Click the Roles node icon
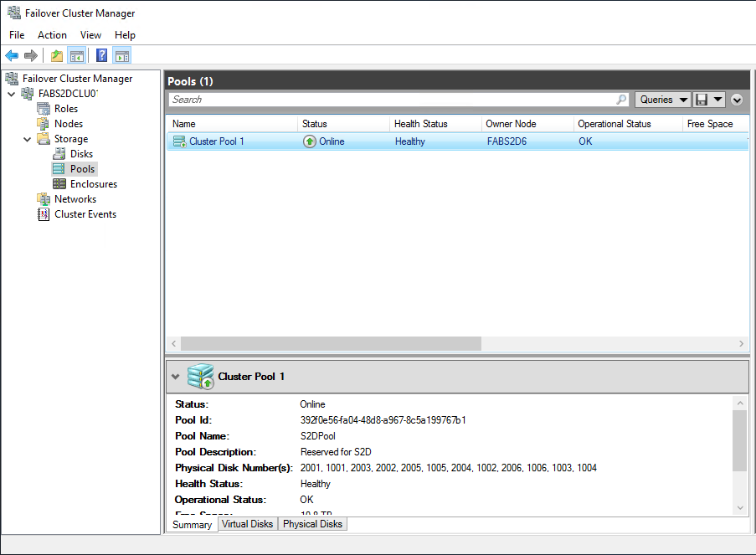This screenshot has height=555, width=756. click(x=44, y=109)
